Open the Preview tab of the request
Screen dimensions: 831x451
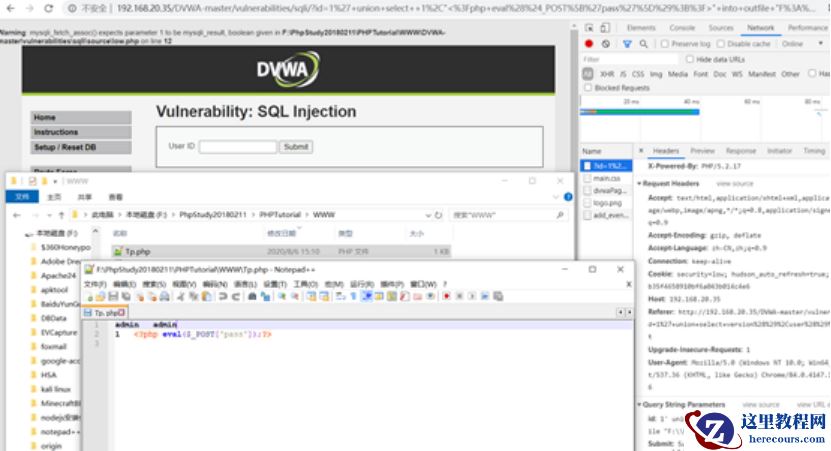pos(702,151)
